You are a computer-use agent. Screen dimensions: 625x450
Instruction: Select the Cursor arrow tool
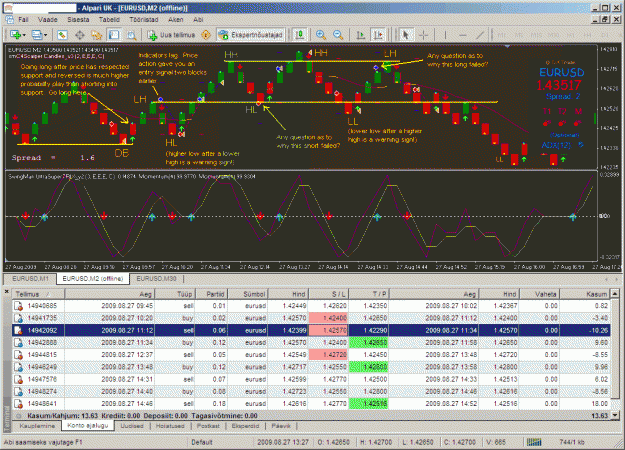coord(406,35)
